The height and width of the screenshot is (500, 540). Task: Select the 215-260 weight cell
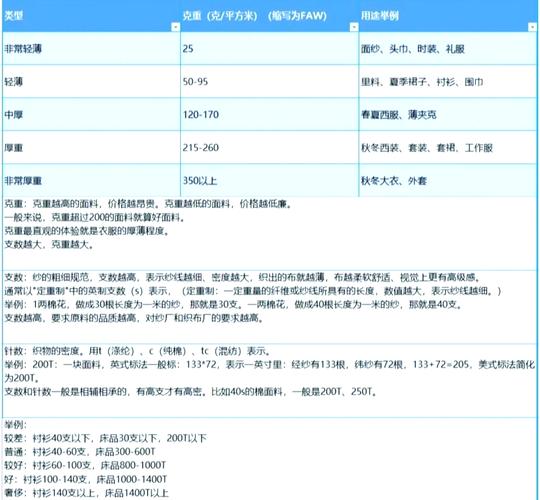269,147
